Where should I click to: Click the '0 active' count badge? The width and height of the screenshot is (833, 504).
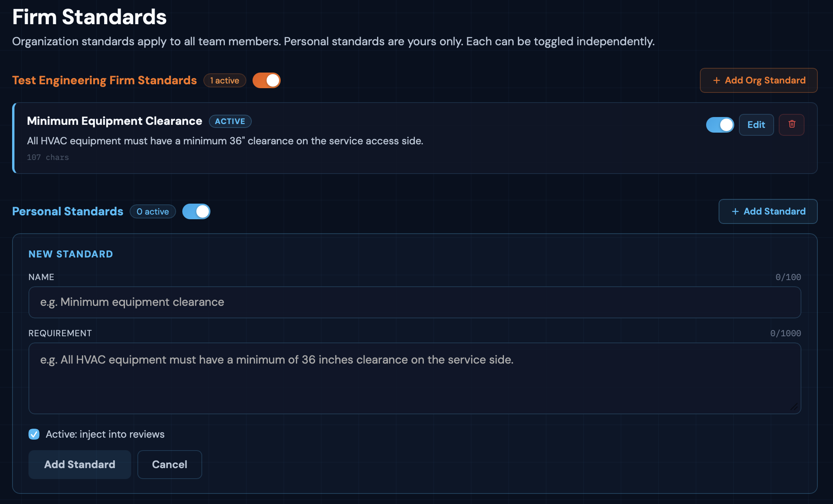[153, 211]
